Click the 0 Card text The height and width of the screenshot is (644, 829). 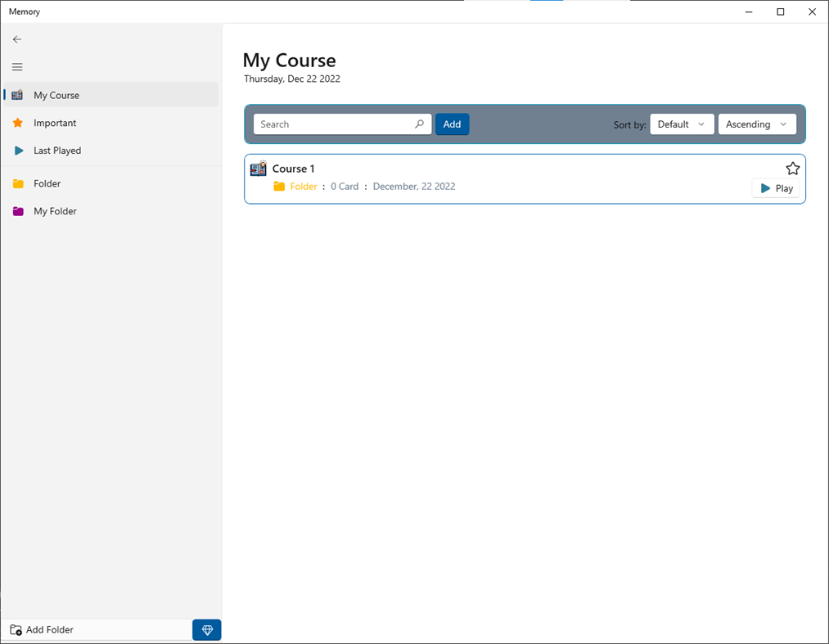point(345,186)
